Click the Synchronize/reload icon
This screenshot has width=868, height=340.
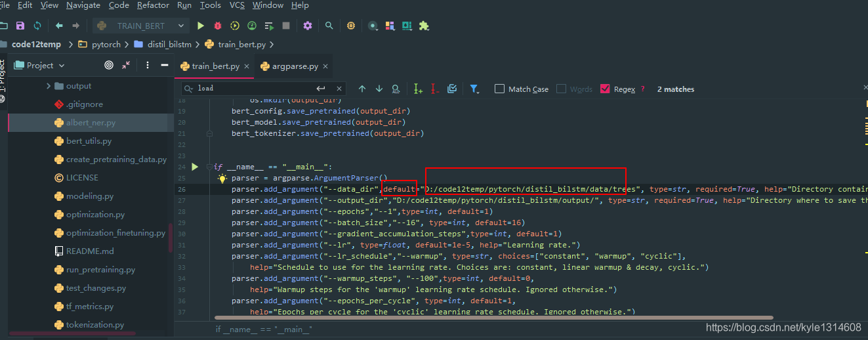pos(37,26)
